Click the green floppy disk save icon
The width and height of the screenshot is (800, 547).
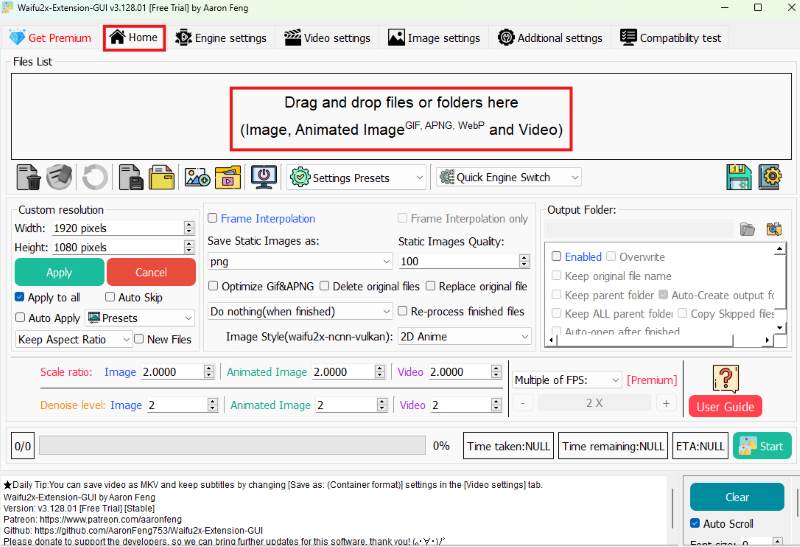click(x=739, y=177)
